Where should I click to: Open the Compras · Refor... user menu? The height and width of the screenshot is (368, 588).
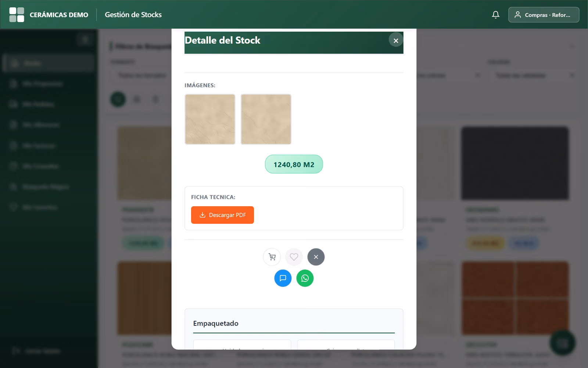544,15
